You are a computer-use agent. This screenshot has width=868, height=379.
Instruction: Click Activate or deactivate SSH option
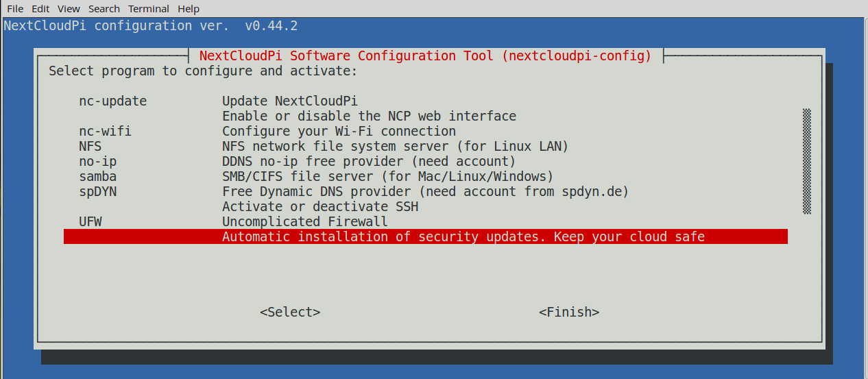[x=320, y=207]
